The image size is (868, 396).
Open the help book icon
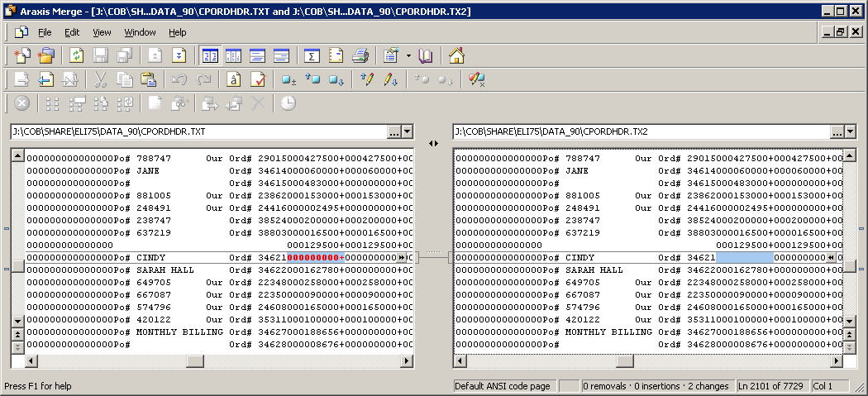[426, 56]
